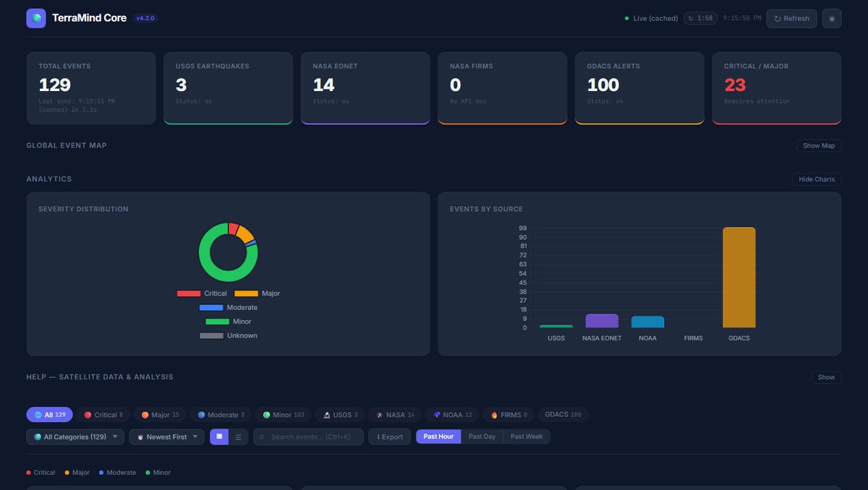
Task: Click the globe icon in the All Categories dropdown
Action: click(x=38, y=437)
